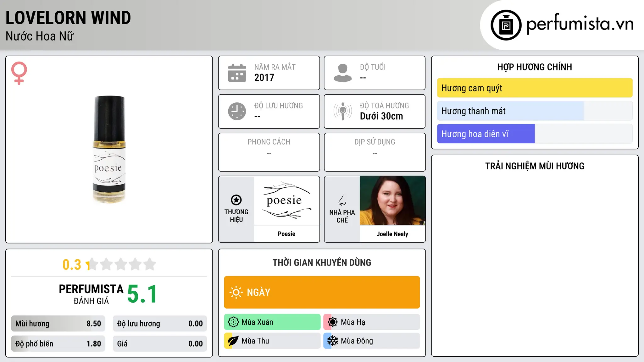This screenshot has width=644, height=362.
Task: Click the DỊP SỬ DỤNG label
Action: 375,142
